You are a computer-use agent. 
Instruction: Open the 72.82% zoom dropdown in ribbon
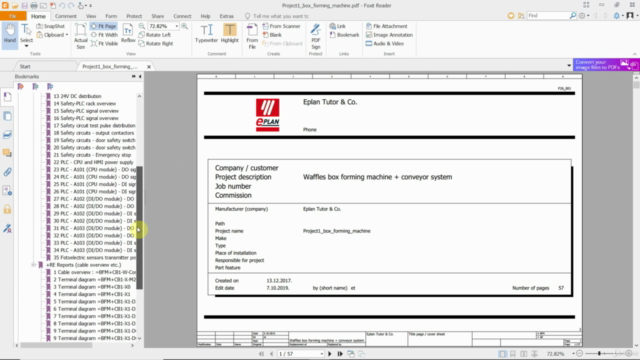[176, 26]
